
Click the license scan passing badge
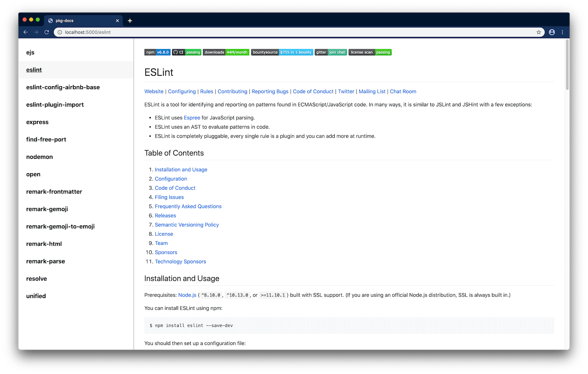coord(370,52)
